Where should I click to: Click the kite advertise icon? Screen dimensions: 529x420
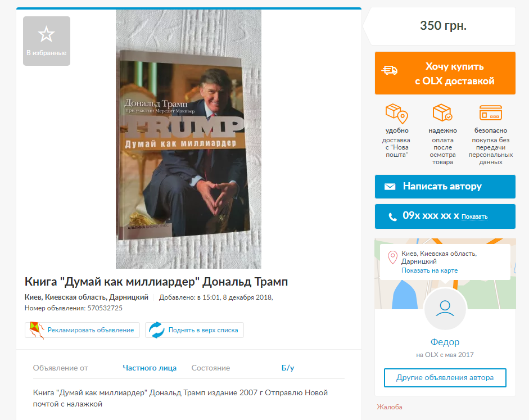[x=37, y=330]
